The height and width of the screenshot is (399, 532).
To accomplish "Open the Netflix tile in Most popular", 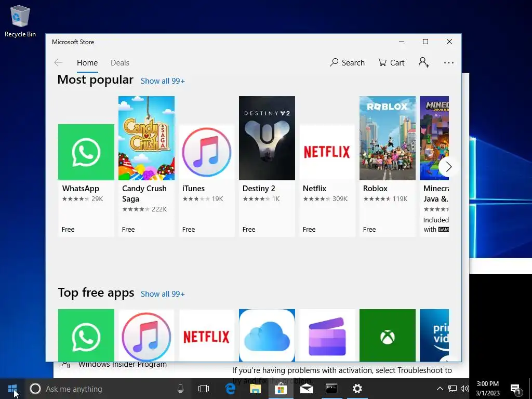I will coord(327,180).
